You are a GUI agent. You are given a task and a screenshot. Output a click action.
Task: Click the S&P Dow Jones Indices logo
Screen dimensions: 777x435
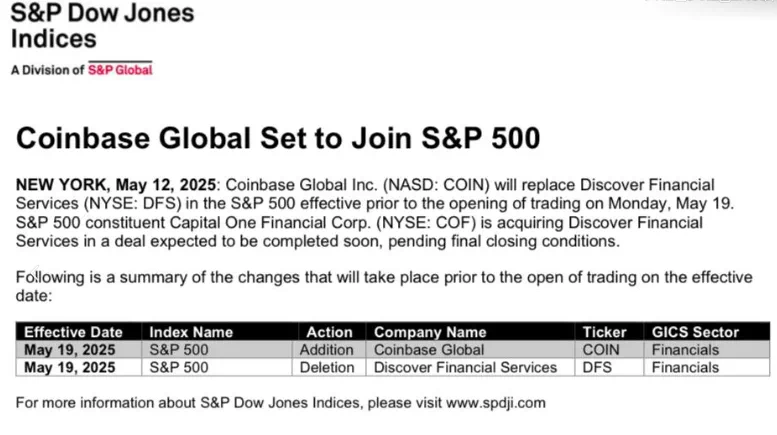103,26
